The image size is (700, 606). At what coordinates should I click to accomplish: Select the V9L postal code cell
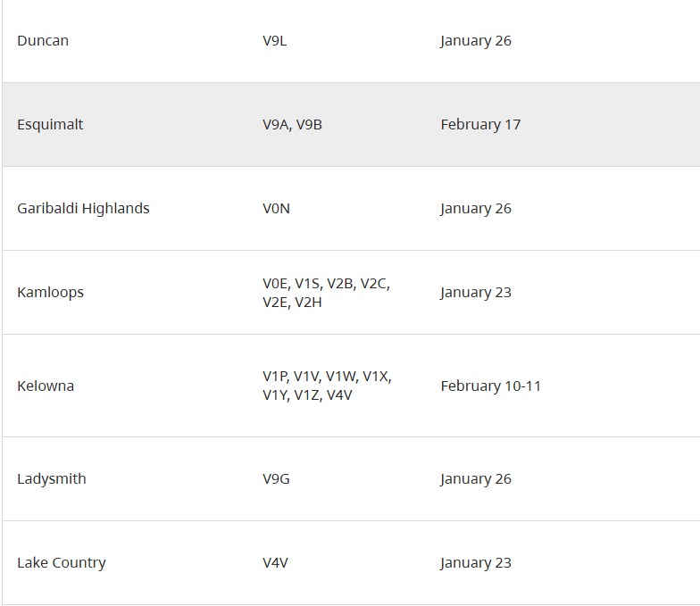(x=275, y=41)
